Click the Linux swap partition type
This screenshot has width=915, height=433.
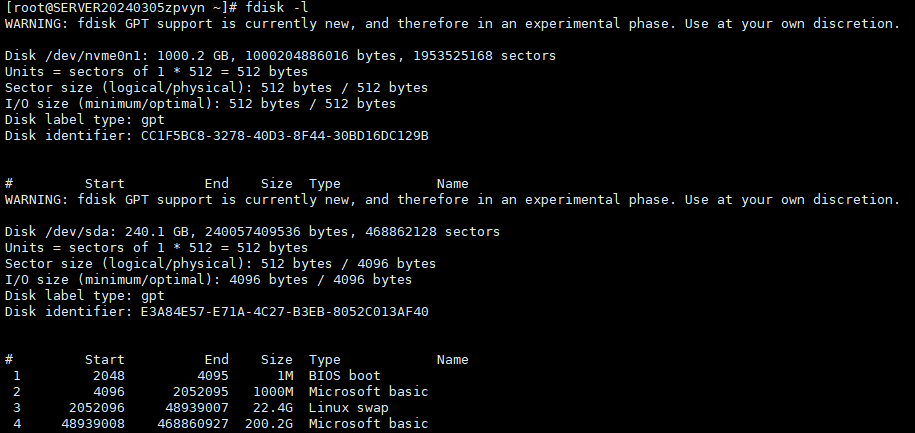point(348,408)
